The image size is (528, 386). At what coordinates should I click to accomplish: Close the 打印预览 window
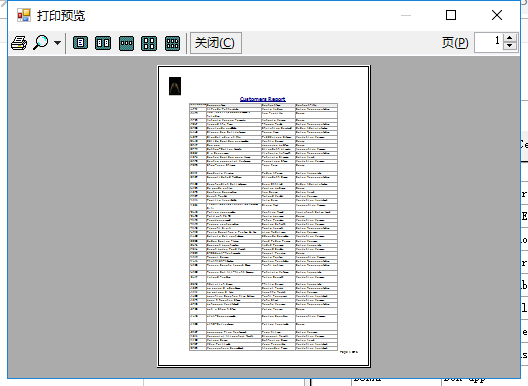click(x=497, y=15)
